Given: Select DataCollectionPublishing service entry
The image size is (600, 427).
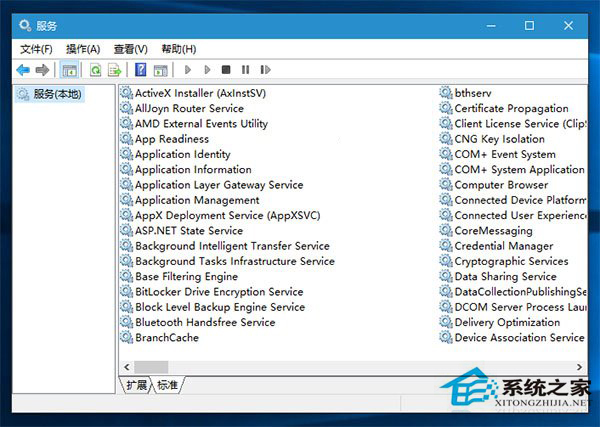Looking at the screenshot, I should (x=513, y=292).
